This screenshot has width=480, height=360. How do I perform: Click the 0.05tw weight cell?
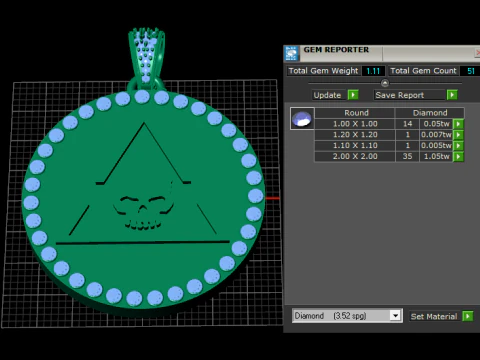[436, 124]
